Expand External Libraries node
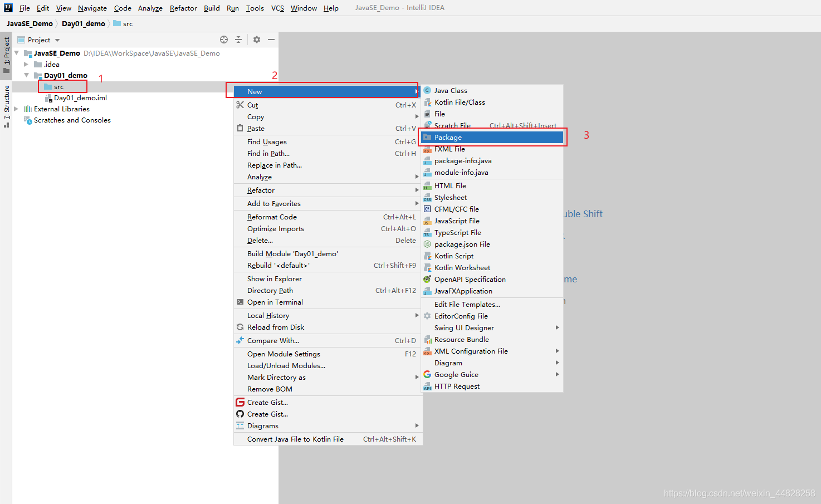821x504 pixels. click(16, 109)
